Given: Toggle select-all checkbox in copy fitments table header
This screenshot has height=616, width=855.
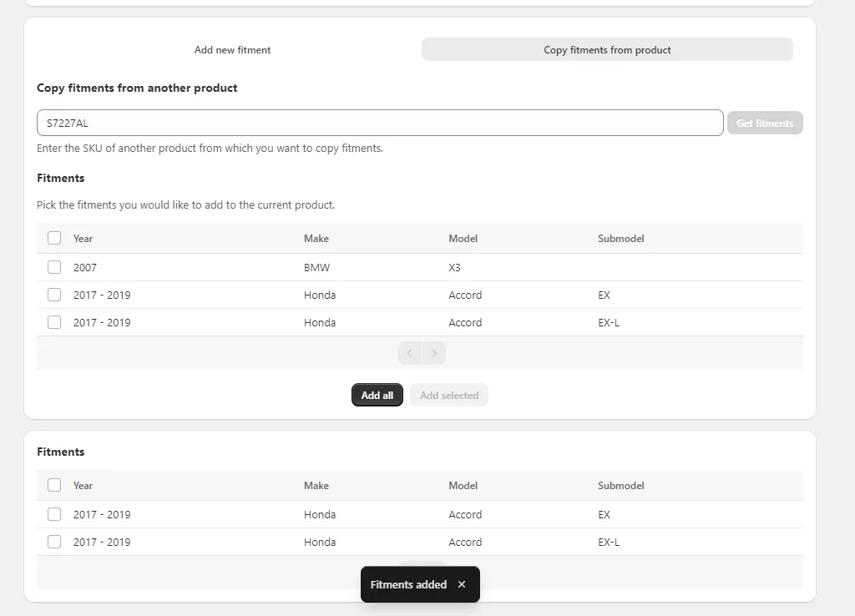Looking at the screenshot, I should click(x=54, y=238).
